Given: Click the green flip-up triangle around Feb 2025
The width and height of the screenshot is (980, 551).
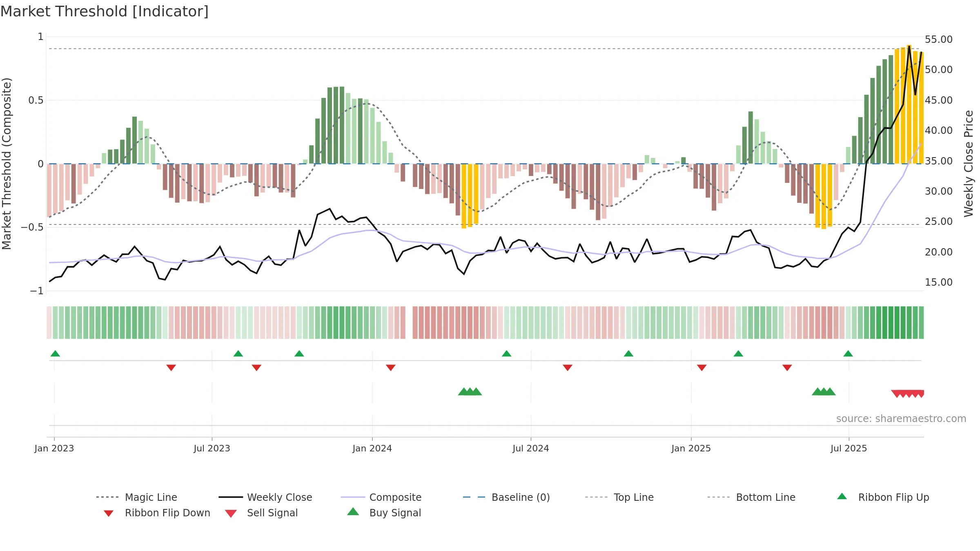Looking at the screenshot, I should click(738, 353).
